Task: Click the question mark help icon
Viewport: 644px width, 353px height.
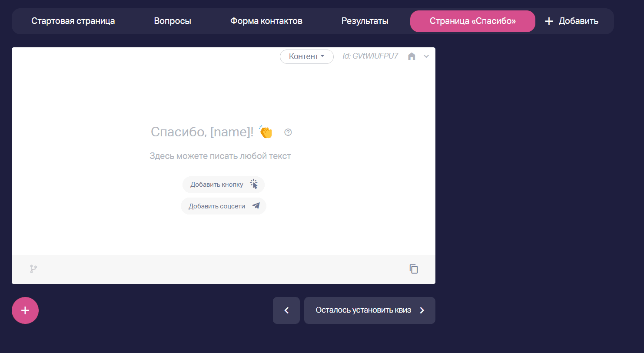Action: [288, 132]
